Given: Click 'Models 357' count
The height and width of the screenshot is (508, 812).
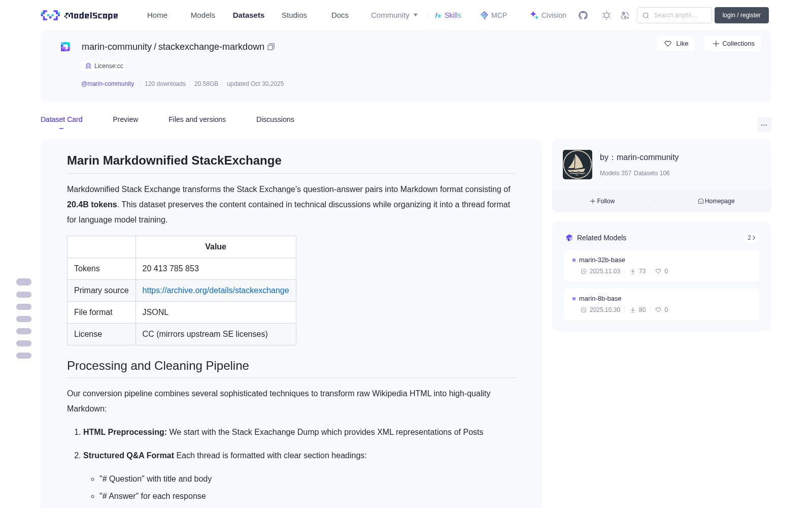Looking at the screenshot, I should [x=616, y=173].
